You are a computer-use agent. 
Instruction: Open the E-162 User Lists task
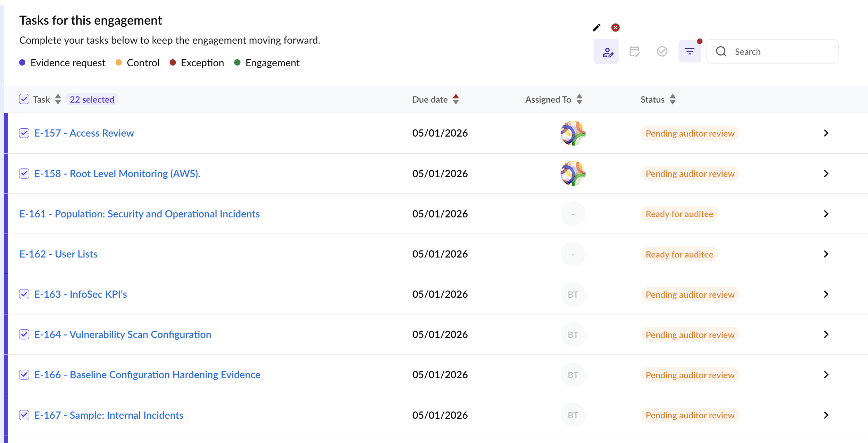(58, 254)
